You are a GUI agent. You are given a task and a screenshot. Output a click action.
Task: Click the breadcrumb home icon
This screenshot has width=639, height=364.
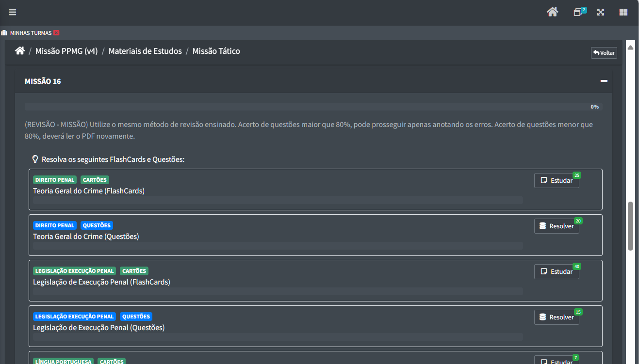coord(20,51)
